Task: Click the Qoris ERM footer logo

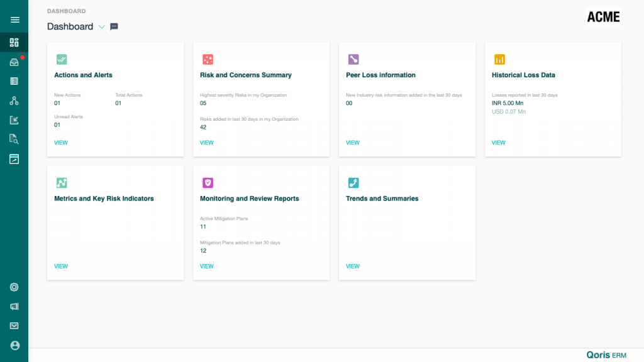Action: [x=606, y=355]
